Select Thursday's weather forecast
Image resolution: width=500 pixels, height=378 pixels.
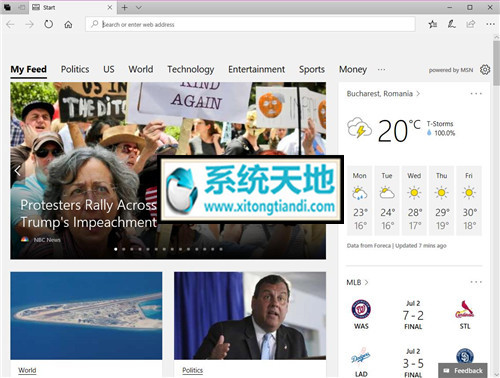pyautogui.click(x=442, y=201)
